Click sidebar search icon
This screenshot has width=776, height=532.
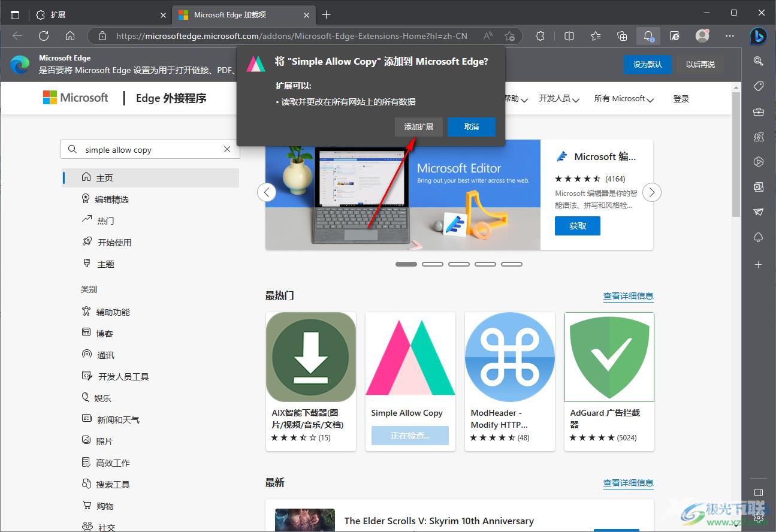758,61
